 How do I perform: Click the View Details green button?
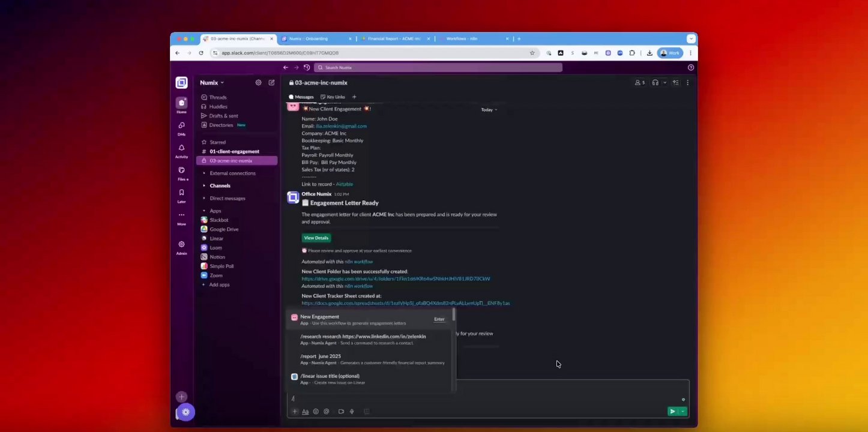pos(316,238)
